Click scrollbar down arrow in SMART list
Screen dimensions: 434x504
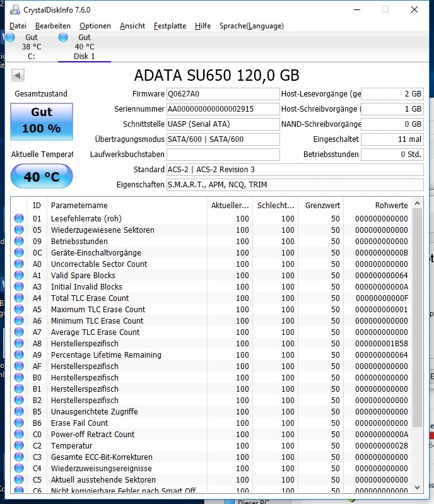coord(417,488)
